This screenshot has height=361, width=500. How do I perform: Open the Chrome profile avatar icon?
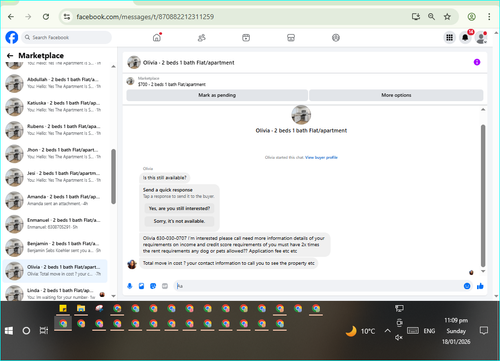click(x=471, y=17)
